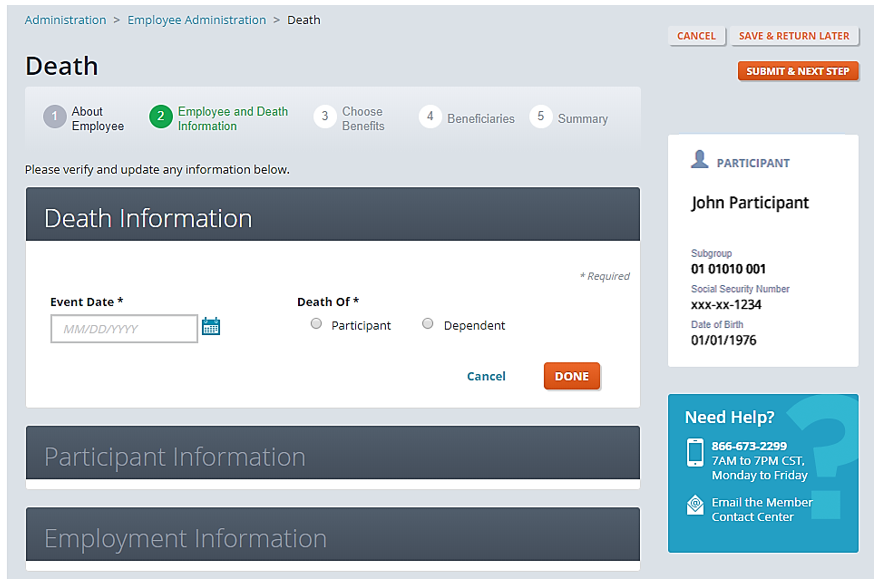Click step 1 circle About Employee
Viewport: 881px width, 586px height.
[54, 118]
